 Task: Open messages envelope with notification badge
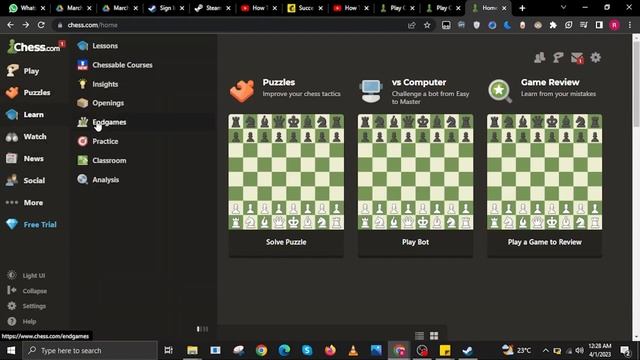[577, 58]
